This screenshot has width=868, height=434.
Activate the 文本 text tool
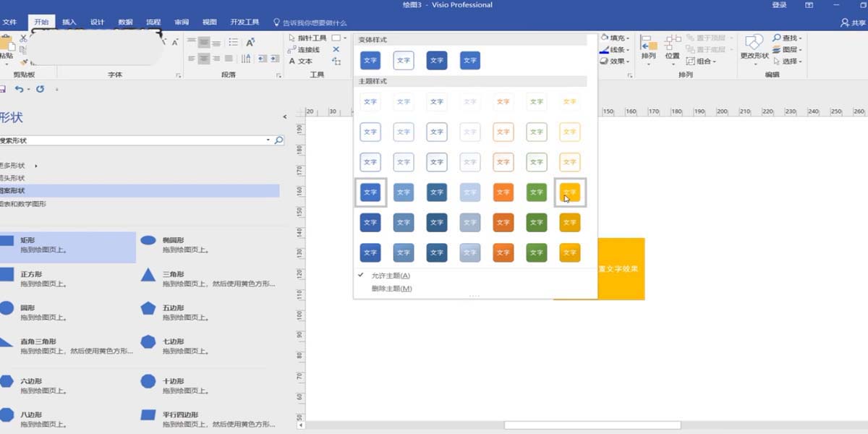click(306, 61)
